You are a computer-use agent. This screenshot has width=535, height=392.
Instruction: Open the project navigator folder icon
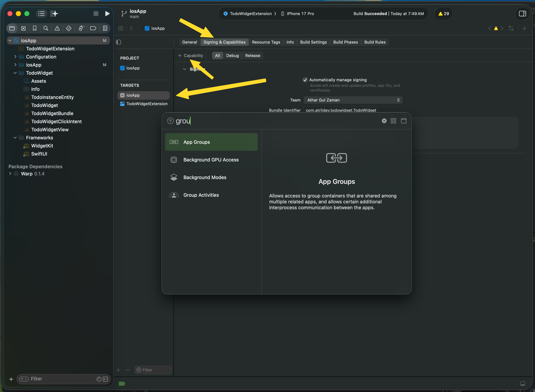(x=12, y=28)
